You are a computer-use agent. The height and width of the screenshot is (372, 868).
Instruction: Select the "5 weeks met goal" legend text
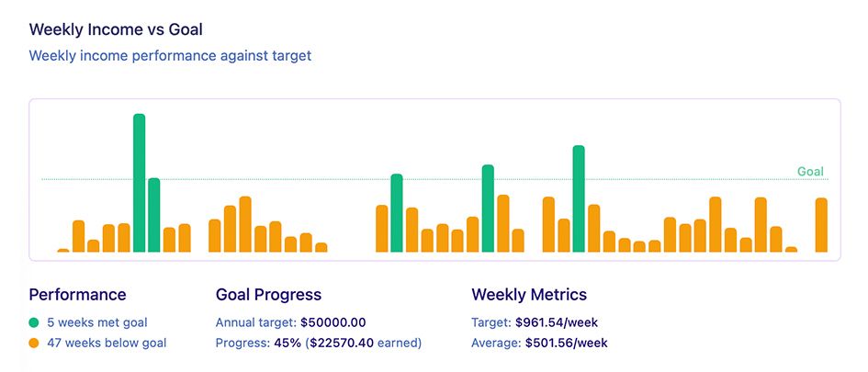(x=97, y=322)
